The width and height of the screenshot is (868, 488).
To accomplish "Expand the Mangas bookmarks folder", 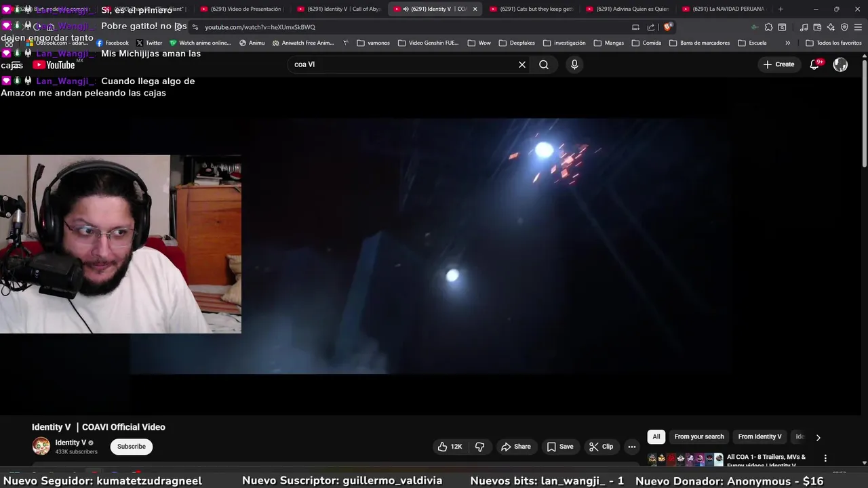I will pyautogui.click(x=609, y=43).
